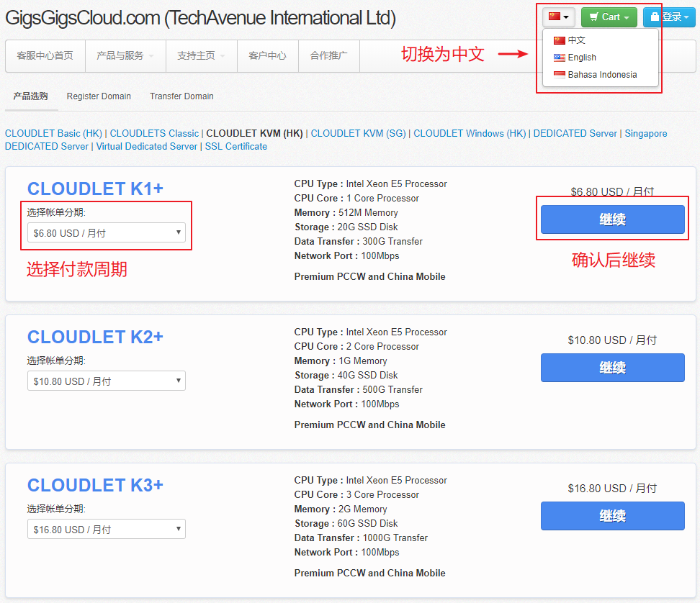Click the '1000G Transfer' data transfer text
700x603 pixels.
(x=395, y=538)
